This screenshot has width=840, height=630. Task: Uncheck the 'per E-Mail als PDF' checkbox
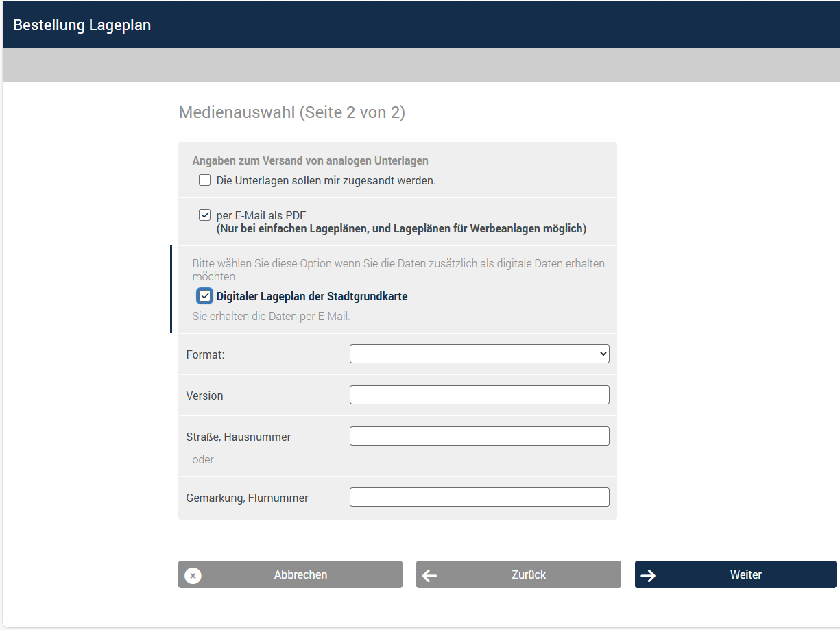[204, 215]
